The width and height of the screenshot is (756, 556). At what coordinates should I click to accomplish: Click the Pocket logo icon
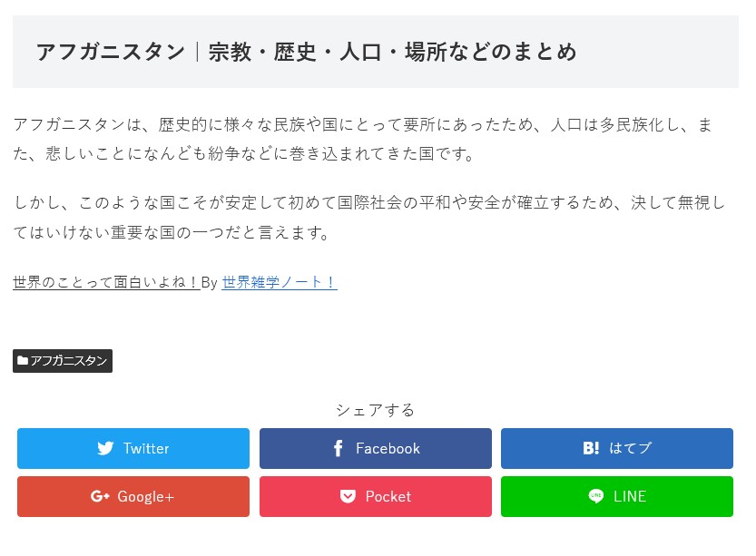tap(348, 496)
